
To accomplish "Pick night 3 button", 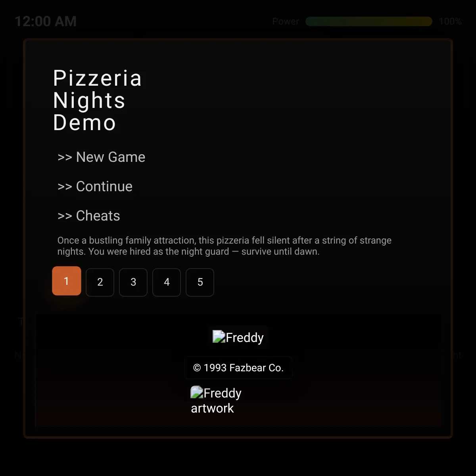I will (x=133, y=282).
